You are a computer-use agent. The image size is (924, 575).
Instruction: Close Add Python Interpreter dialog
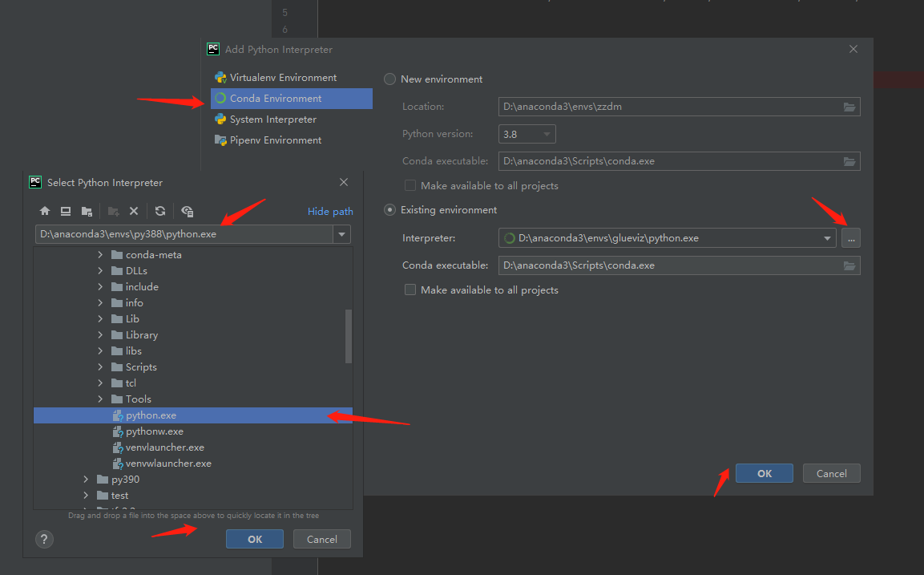click(853, 49)
